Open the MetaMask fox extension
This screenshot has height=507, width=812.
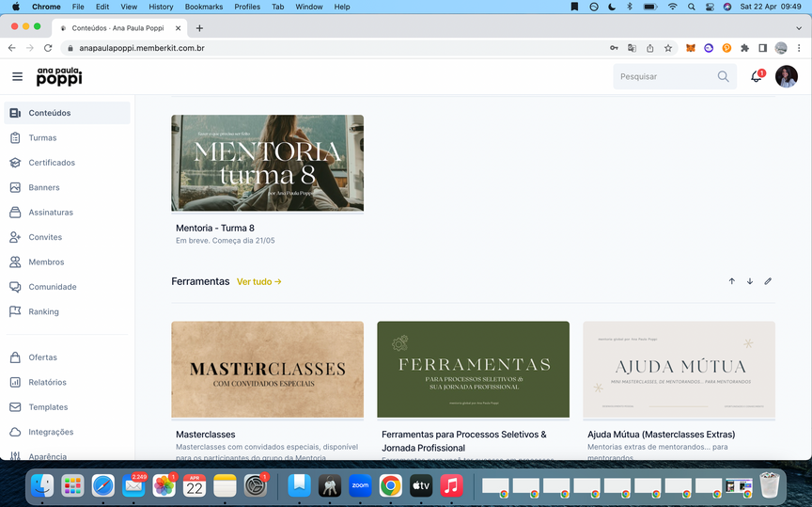click(x=691, y=48)
